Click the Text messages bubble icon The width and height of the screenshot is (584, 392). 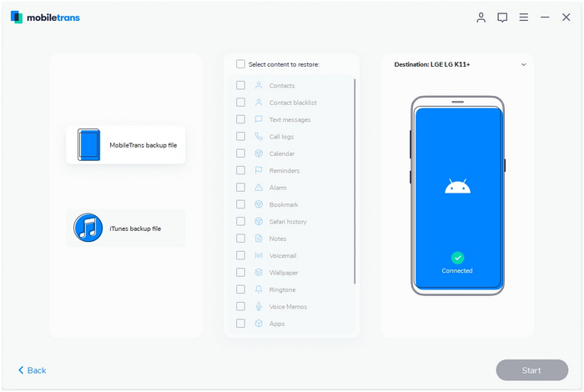pyautogui.click(x=259, y=119)
